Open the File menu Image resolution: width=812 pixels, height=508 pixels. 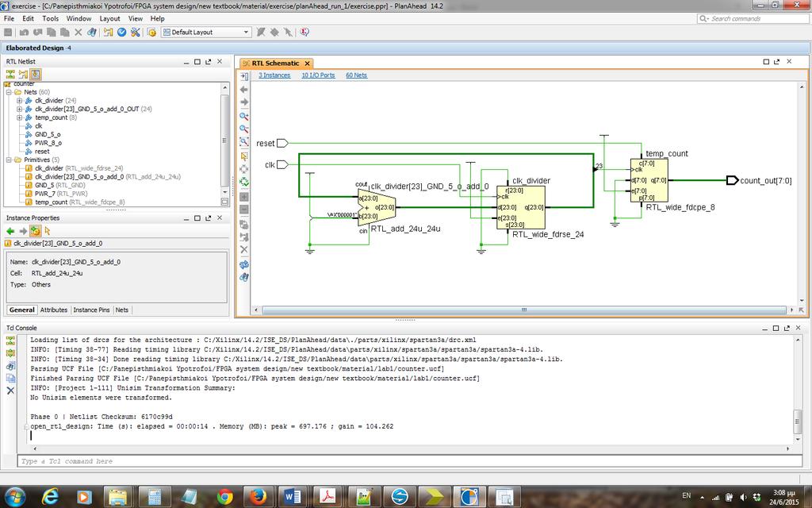coord(9,19)
